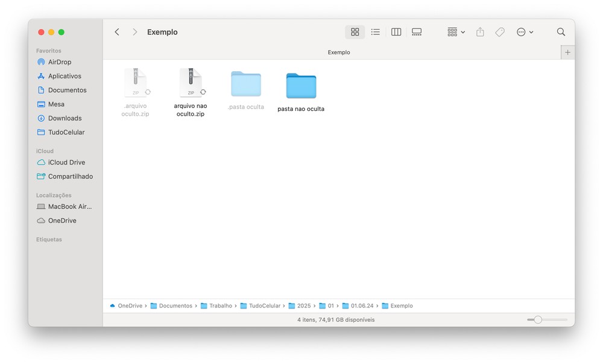Open AirDrop in the sidebar
Image resolution: width=603 pixels, height=364 pixels.
pos(59,62)
